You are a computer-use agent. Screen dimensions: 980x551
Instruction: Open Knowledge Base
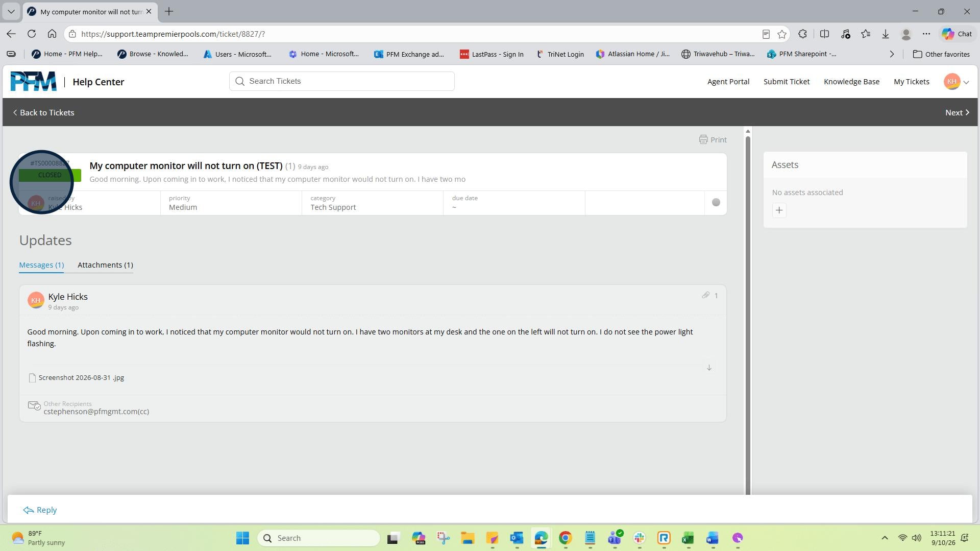[x=851, y=82]
